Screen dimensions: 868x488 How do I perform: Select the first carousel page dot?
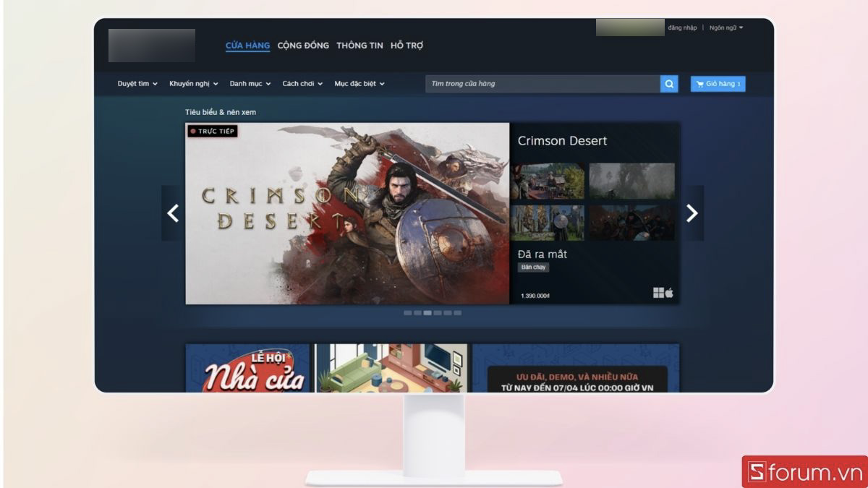click(x=407, y=313)
